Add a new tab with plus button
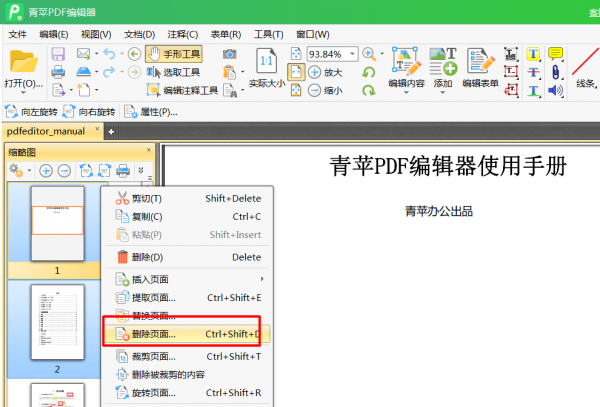Viewport: 600px width, 407px height. (x=111, y=132)
